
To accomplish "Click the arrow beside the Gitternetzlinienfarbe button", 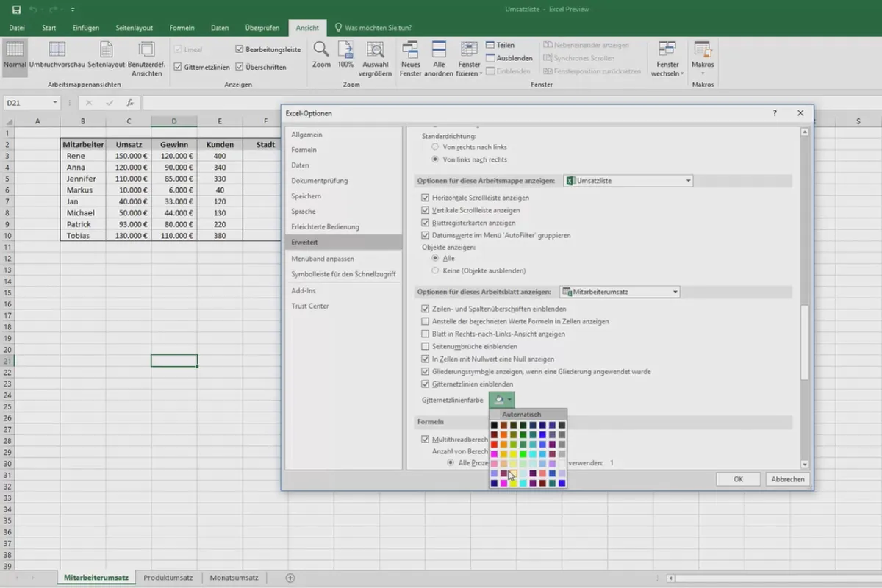I will pyautogui.click(x=510, y=400).
